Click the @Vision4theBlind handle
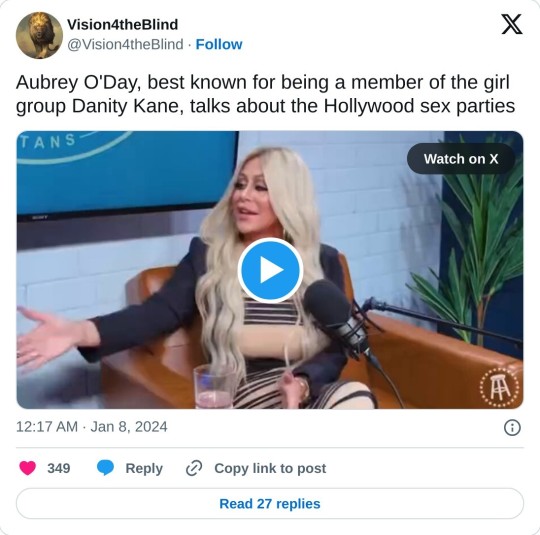 125,44
